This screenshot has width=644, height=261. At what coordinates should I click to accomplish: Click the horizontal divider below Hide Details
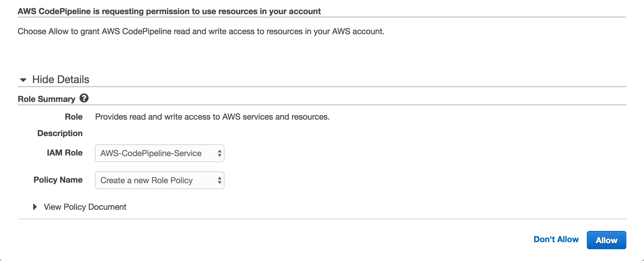(322, 87)
